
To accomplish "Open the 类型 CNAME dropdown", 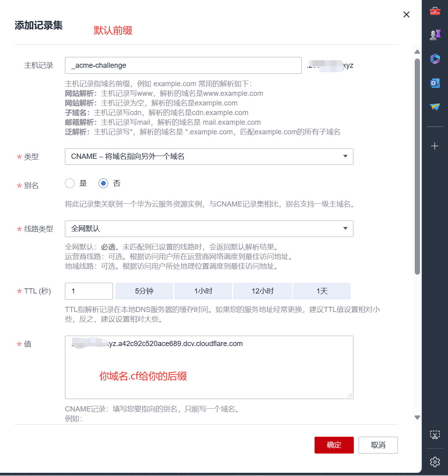I will 209,157.
